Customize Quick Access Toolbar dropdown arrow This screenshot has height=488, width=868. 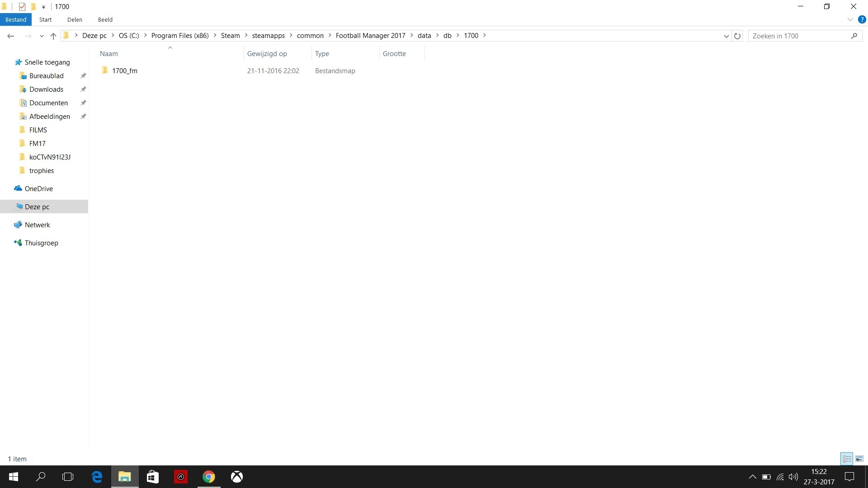tap(43, 7)
